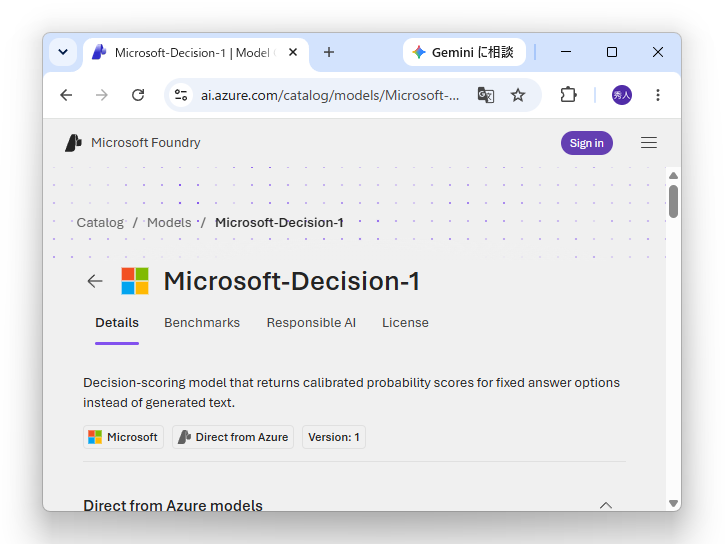This screenshot has width=725, height=544.
Task: Minimize the browser window
Action: pyautogui.click(x=566, y=52)
